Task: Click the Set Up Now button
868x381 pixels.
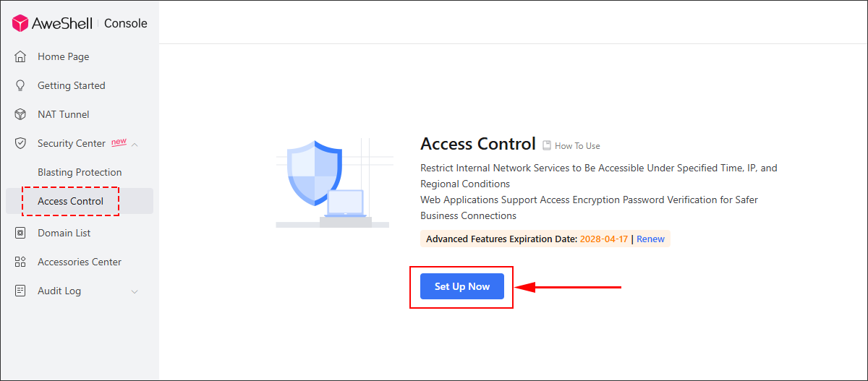Action: click(462, 286)
